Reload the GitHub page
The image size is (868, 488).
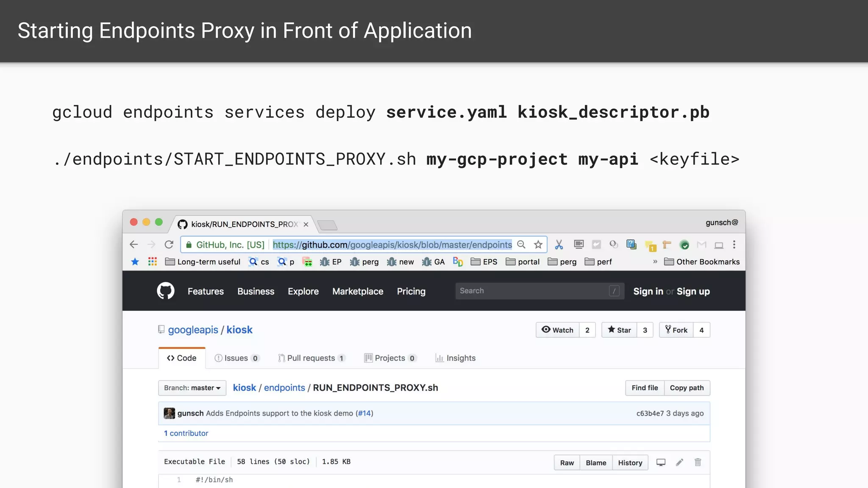pyautogui.click(x=169, y=244)
